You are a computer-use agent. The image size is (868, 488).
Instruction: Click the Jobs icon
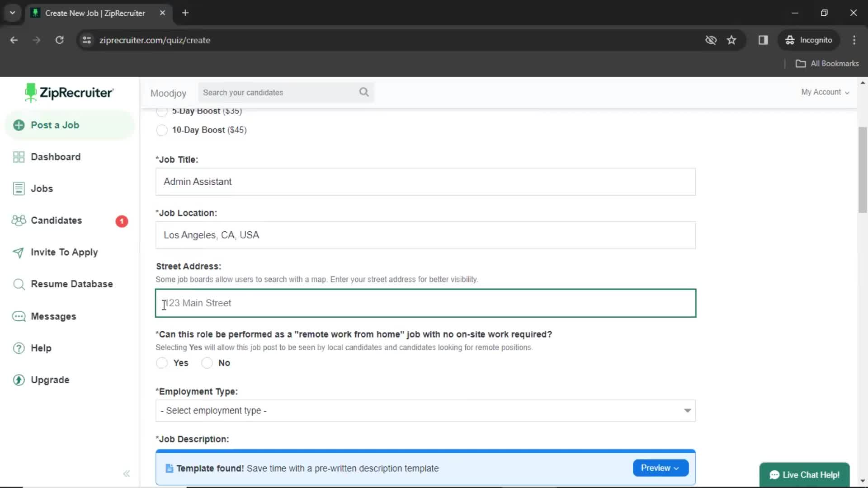pyautogui.click(x=19, y=188)
